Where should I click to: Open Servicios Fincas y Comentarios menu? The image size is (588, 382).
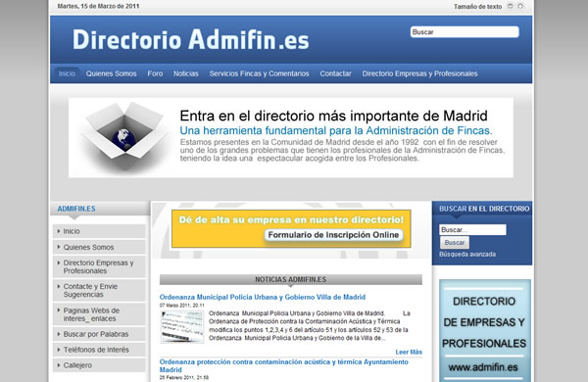[x=259, y=73]
